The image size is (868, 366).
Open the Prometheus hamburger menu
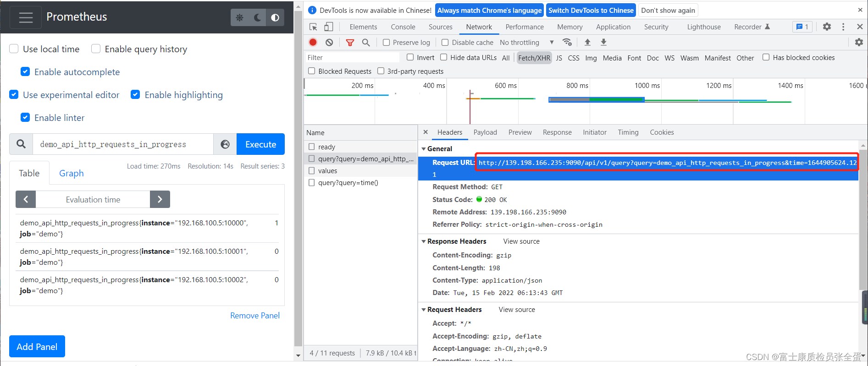click(26, 17)
